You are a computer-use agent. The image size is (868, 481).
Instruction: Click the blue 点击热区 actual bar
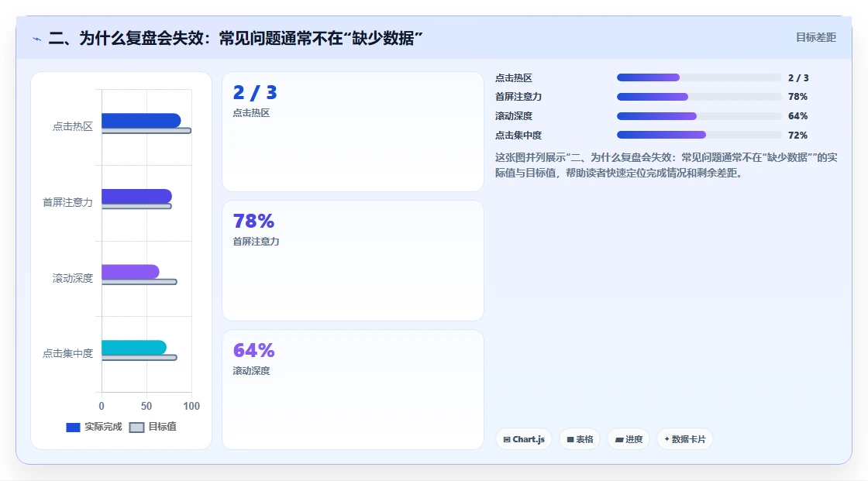[x=141, y=120]
